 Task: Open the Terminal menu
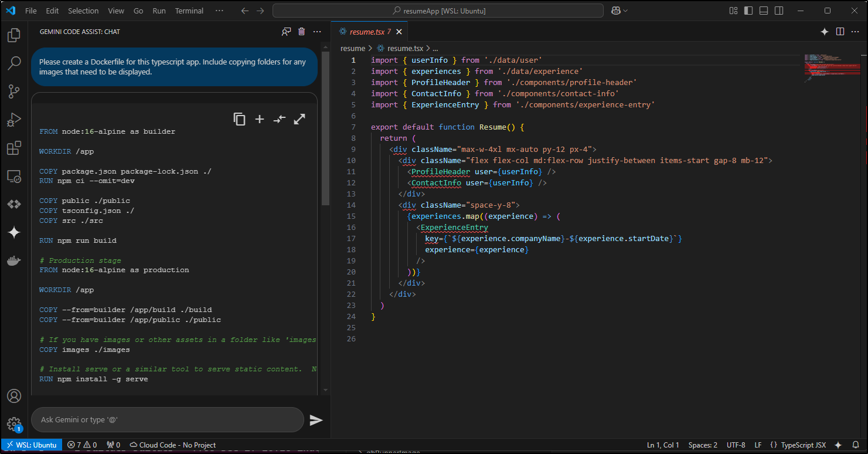pos(189,11)
